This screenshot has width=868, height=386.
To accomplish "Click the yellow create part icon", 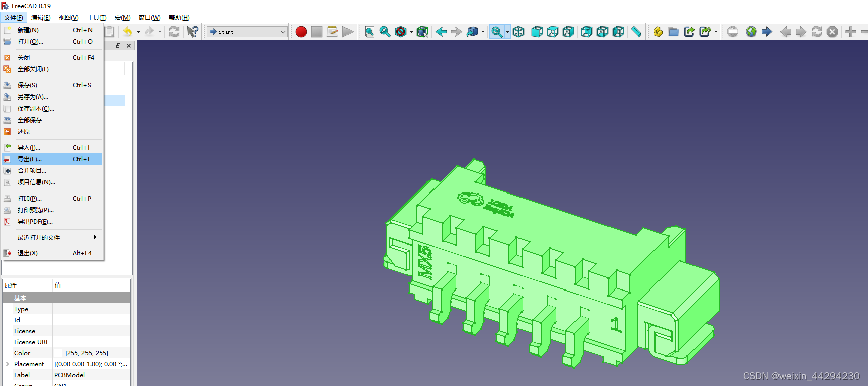I will tap(658, 32).
